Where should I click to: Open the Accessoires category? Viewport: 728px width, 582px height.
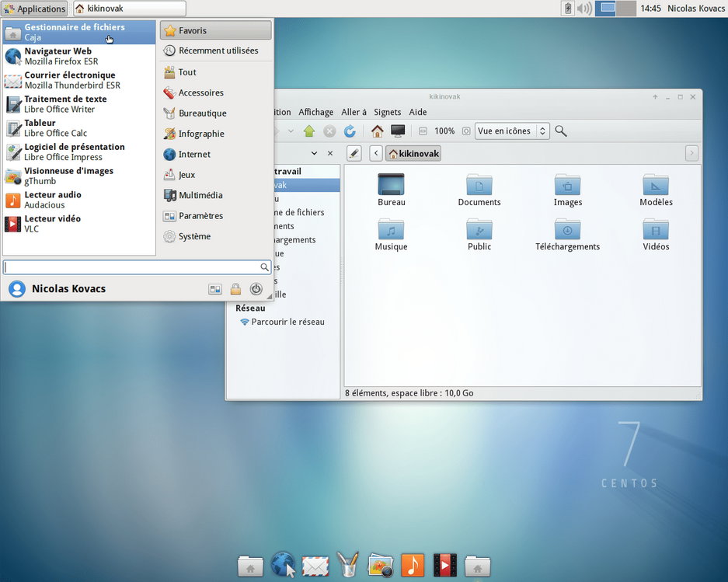[216, 92]
